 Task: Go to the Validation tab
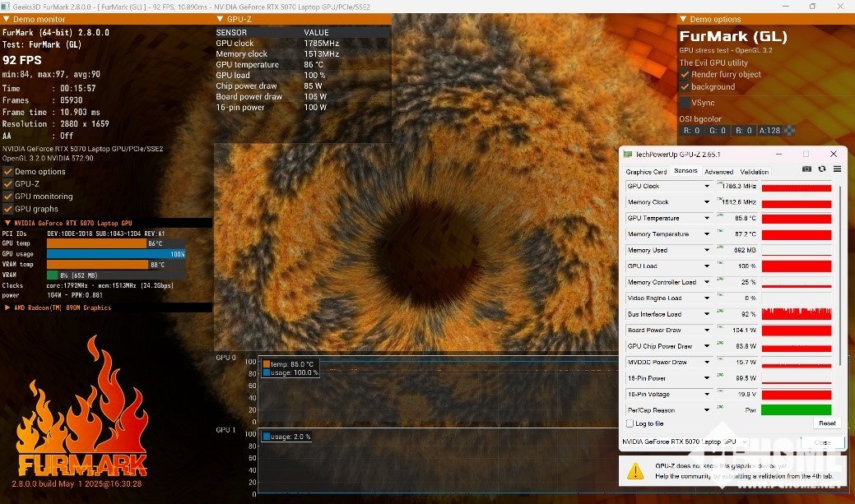click(x=754, y=172)
